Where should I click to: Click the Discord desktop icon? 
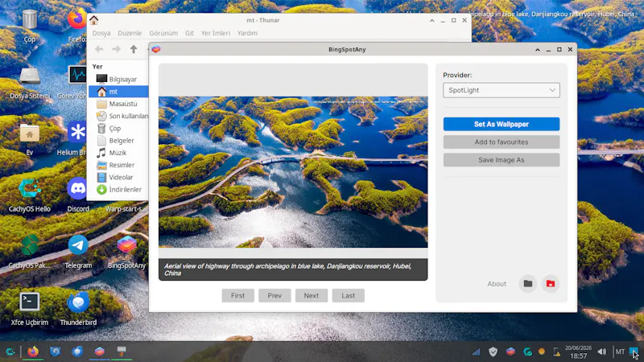click(x=77, y=188)
